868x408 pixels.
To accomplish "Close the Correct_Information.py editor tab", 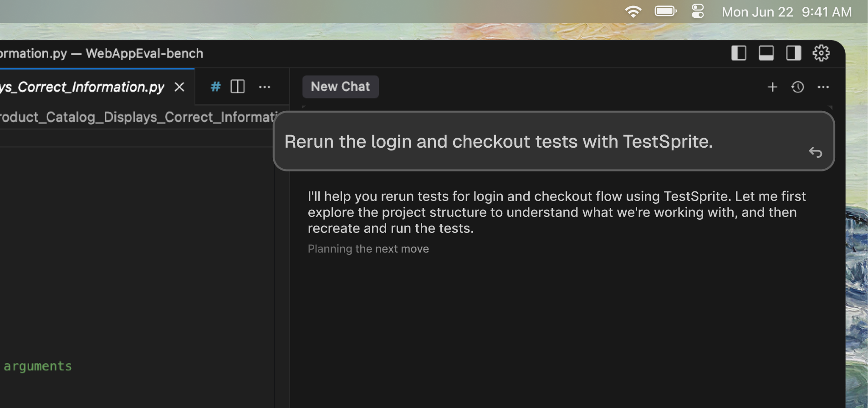I will click(179, 87).
